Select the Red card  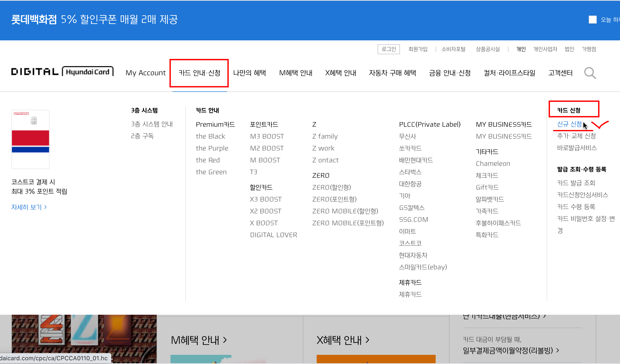click(x=208, y=160)
